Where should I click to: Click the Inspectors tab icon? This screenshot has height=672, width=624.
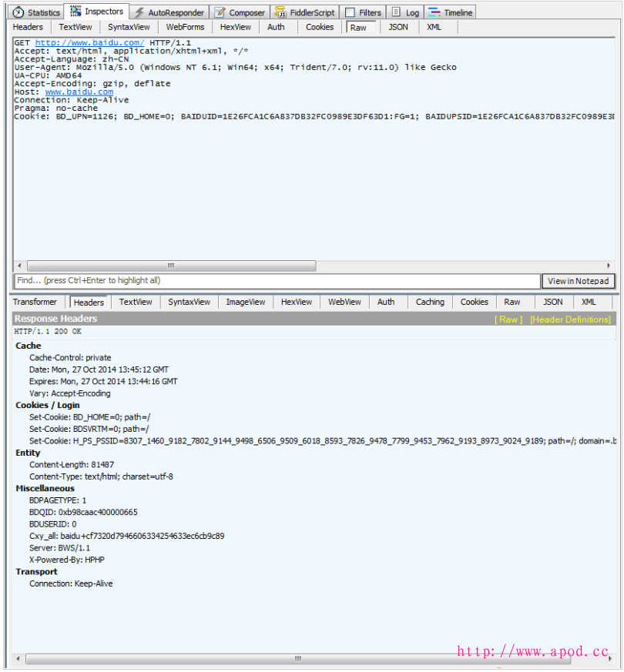(75, 12)
